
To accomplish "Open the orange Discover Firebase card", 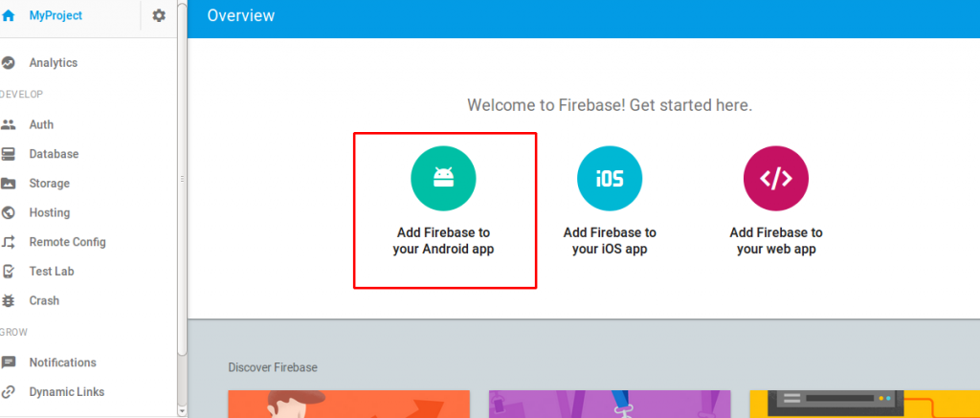I will 348,405.
